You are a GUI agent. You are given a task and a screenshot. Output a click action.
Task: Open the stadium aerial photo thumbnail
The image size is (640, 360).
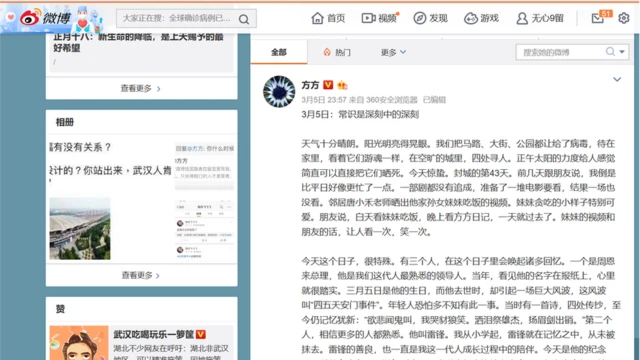80,229
